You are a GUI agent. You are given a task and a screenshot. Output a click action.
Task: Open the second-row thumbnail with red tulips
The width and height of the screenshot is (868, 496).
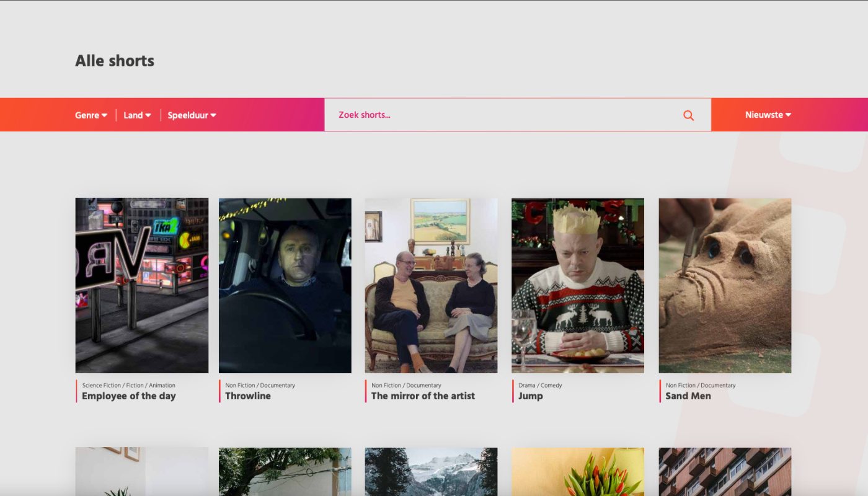pos(578,472)
